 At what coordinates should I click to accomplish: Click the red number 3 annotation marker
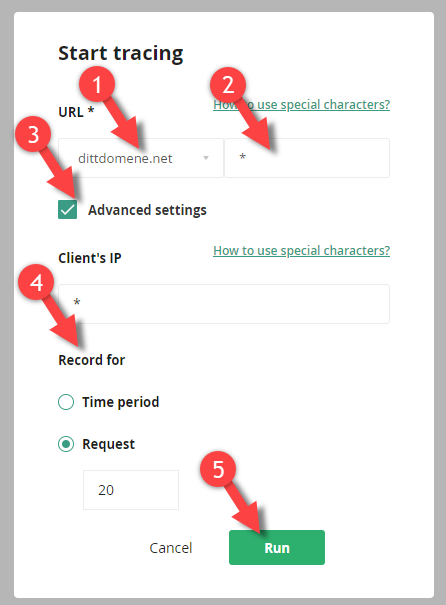pyautogui.click(x=33, y=134)
